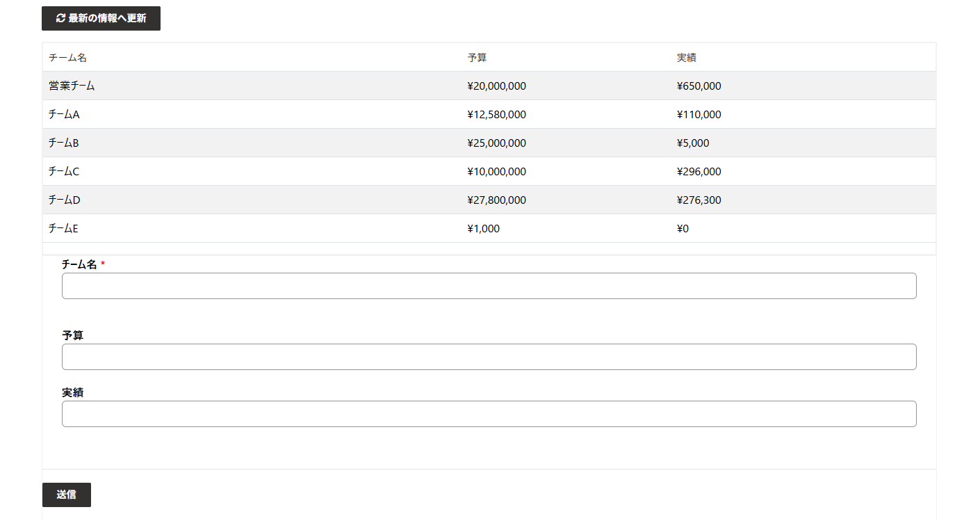The width and height of the screenshot is (980, 521).
Task: Click actual value ¥276,300
Action: point(699,200)
